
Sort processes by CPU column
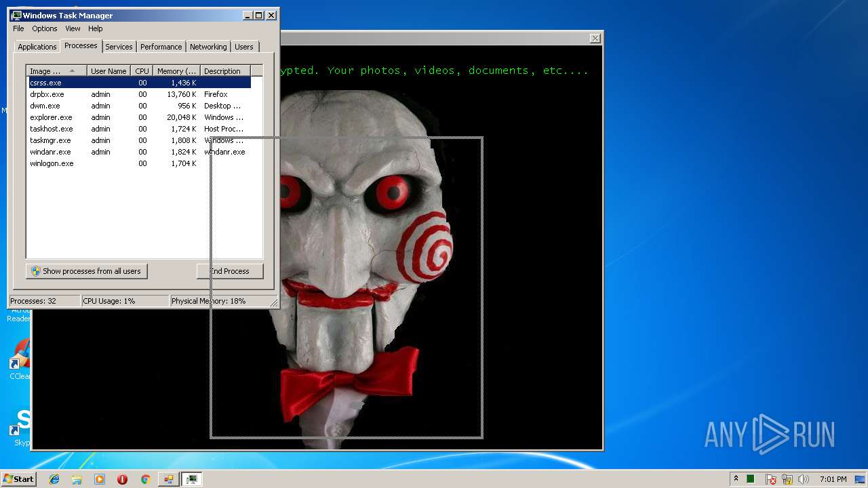coord(142,71)
